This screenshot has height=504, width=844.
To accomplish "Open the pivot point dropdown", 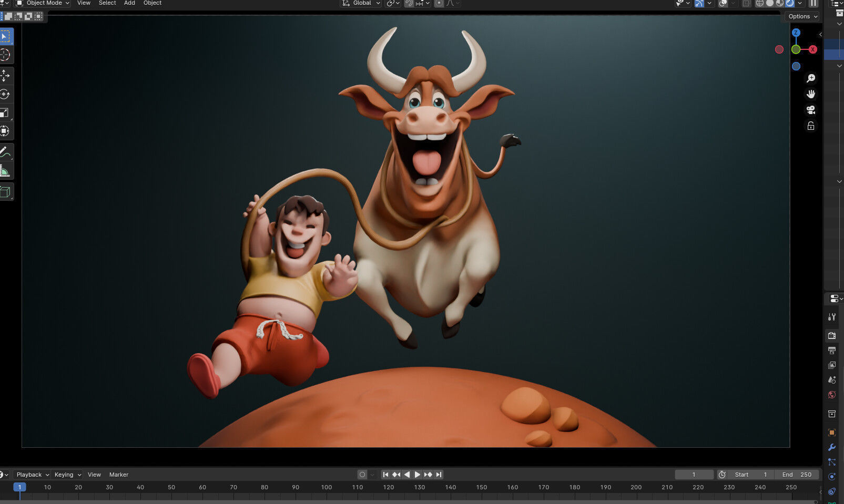I will 393,3.
